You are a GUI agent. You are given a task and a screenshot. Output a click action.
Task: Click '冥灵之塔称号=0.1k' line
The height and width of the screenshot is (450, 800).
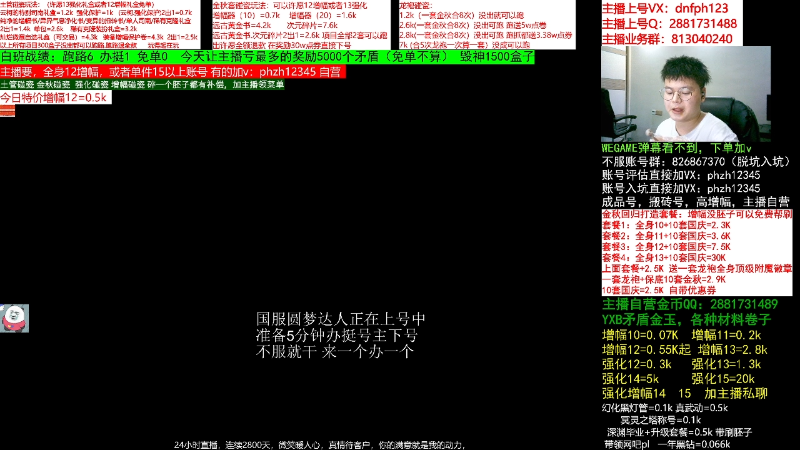pos(661,420)
